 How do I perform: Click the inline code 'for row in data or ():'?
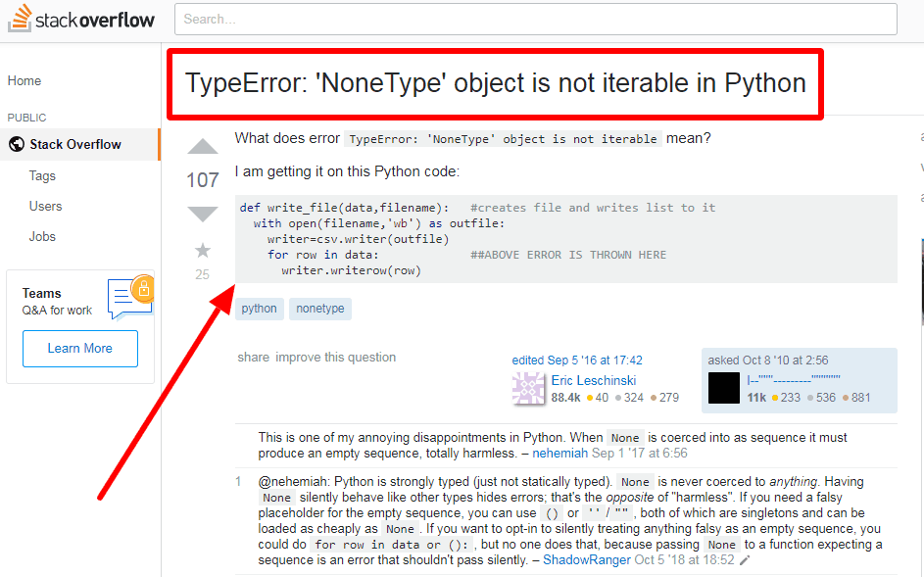click(391, 545)
